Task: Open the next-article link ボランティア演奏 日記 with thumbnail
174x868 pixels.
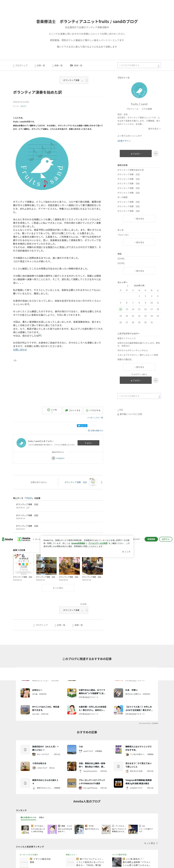Action: coord(80,482)
